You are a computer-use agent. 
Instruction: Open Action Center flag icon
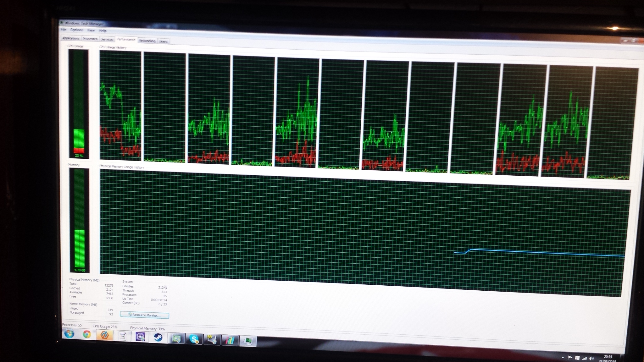point(570,358)
